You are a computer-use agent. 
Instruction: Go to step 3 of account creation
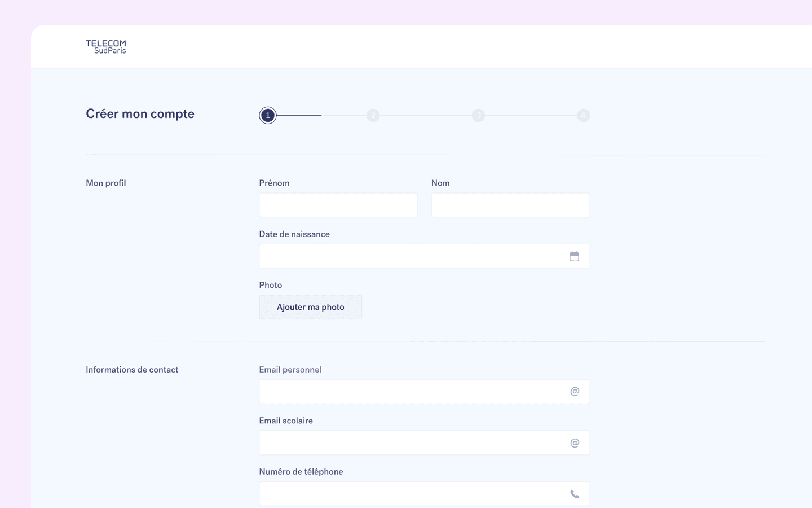(x=478, y=115)
